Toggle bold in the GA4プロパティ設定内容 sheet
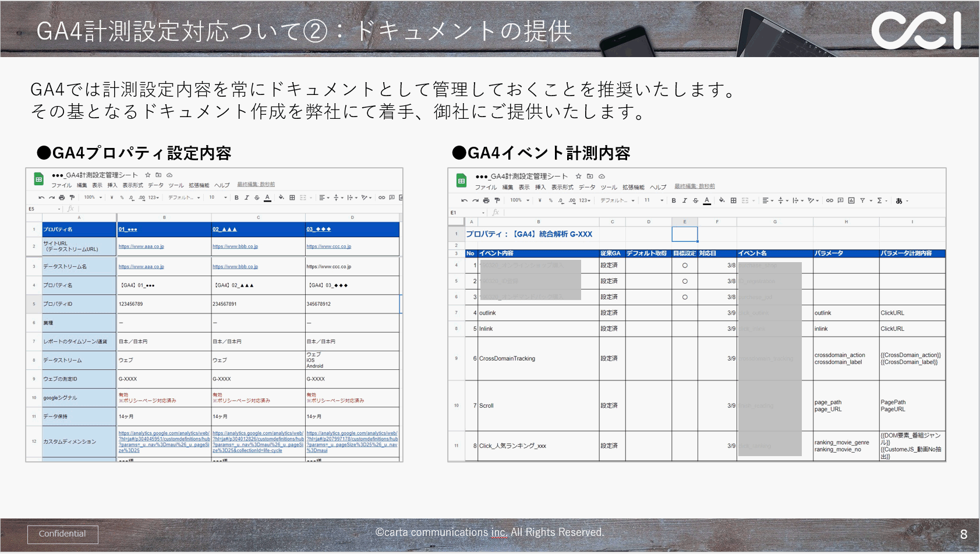This screenshot has width=980, height=554. (236, 197)
